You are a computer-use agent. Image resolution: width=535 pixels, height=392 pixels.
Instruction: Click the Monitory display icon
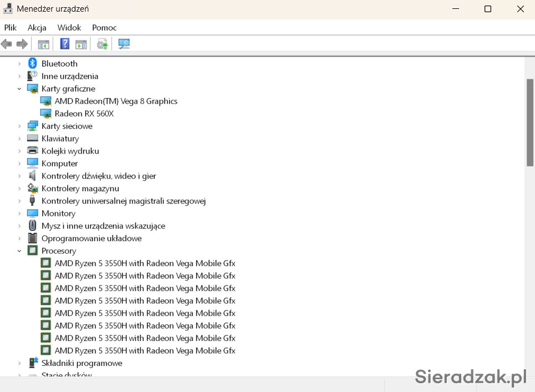32,213
